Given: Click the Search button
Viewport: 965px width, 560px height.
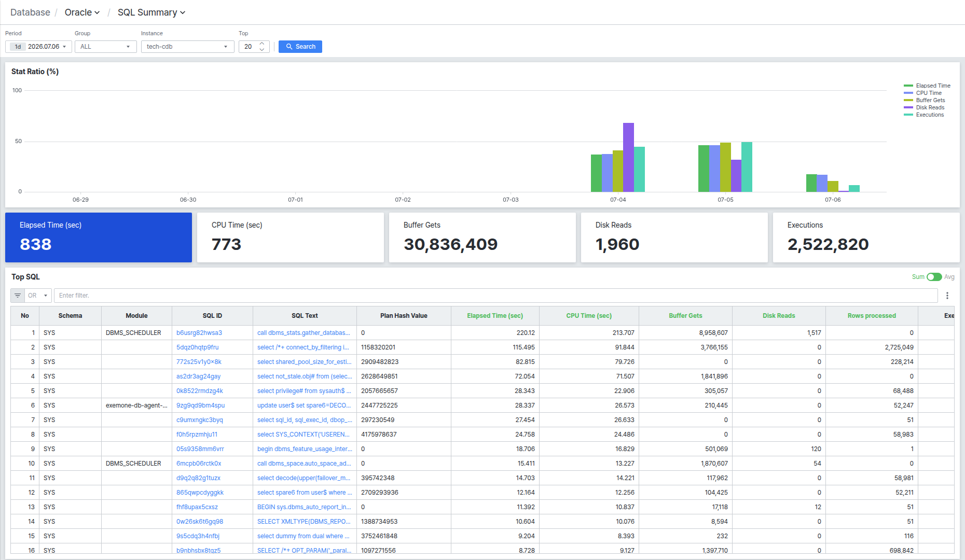Looking at the screenshot, I should coord(300,47).
